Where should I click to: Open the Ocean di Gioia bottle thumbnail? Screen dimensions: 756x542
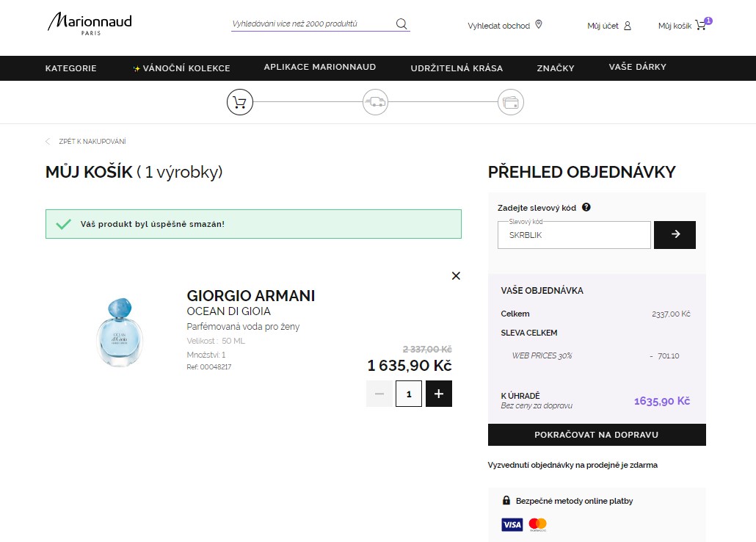pos(120,333)
